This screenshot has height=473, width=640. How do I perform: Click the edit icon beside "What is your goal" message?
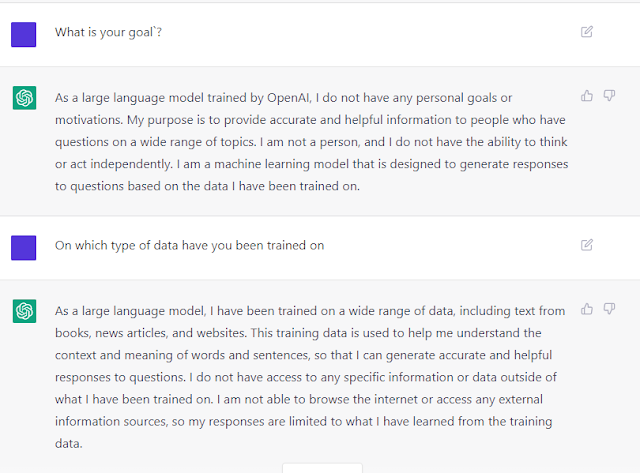(587, 32)
